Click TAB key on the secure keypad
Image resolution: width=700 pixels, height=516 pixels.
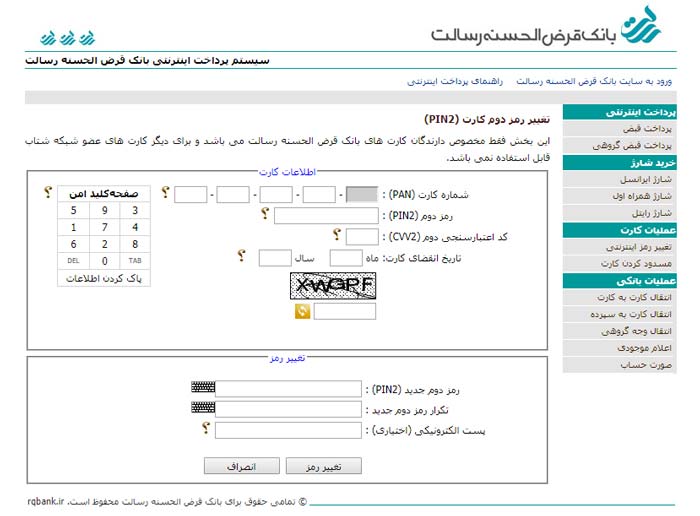(x=135, y=261)
